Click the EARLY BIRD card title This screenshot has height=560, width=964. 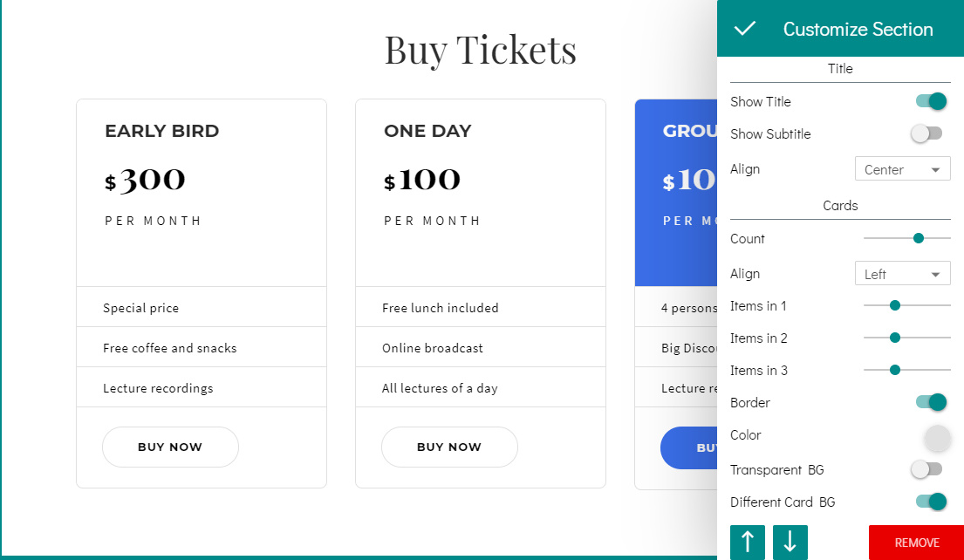pyautogui.click(x=162, y=131)
